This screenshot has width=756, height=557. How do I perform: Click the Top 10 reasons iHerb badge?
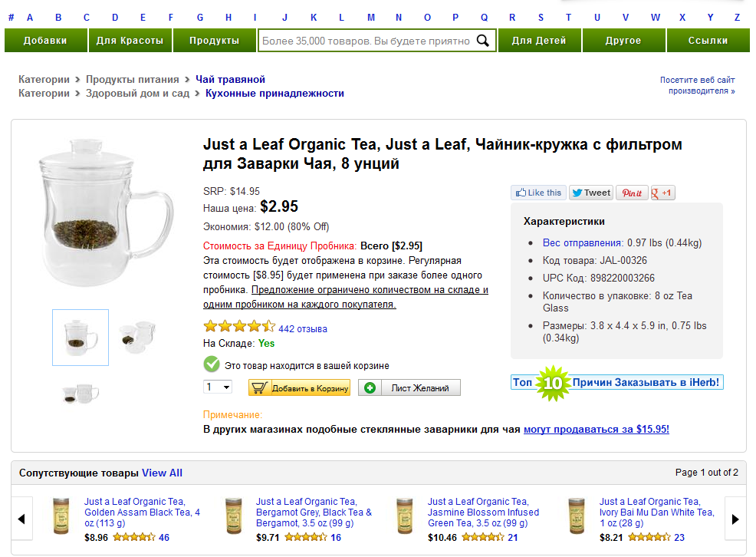tap(616, 382)
